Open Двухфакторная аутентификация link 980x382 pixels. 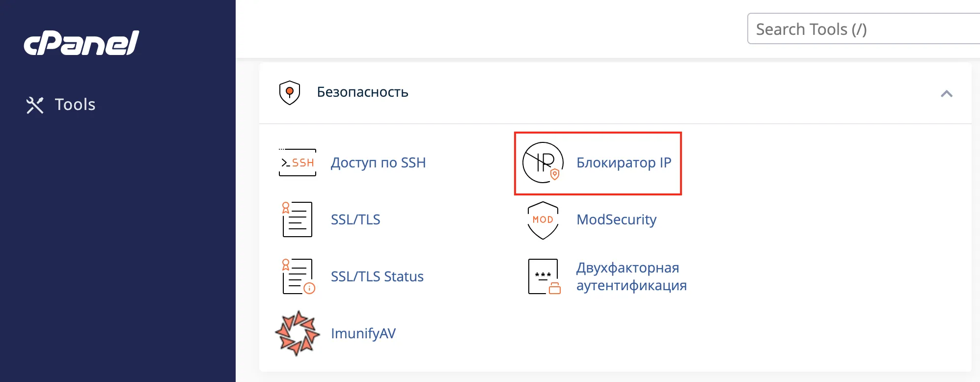tap(631, 276)
